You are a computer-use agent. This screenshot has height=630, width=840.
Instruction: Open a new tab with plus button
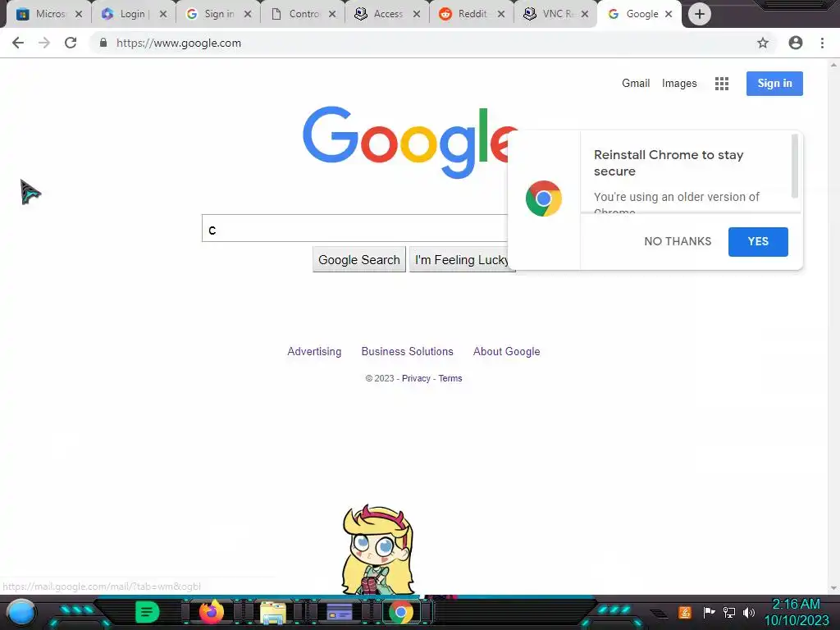click(x=699, y=14)
